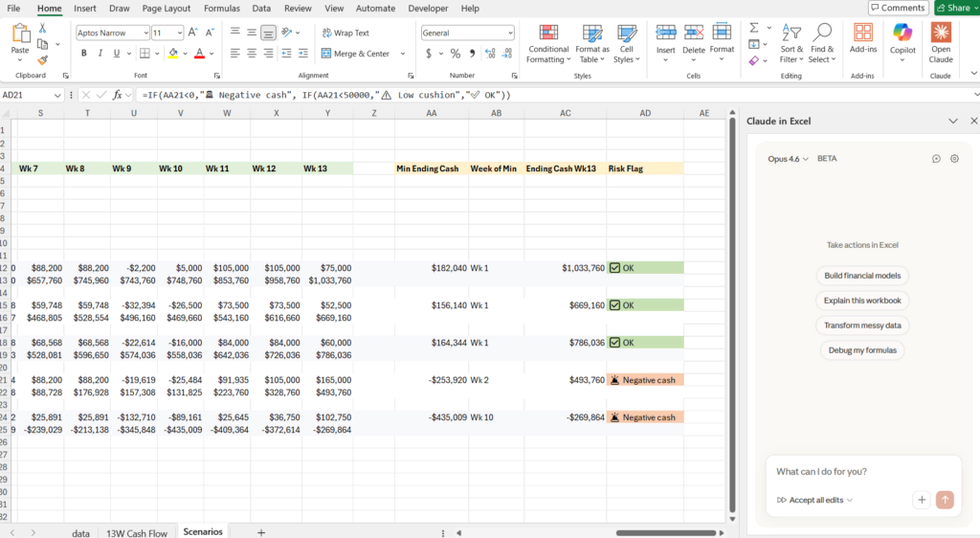Open the font name dropdown
980x538 pixels.
pos(145,33)
